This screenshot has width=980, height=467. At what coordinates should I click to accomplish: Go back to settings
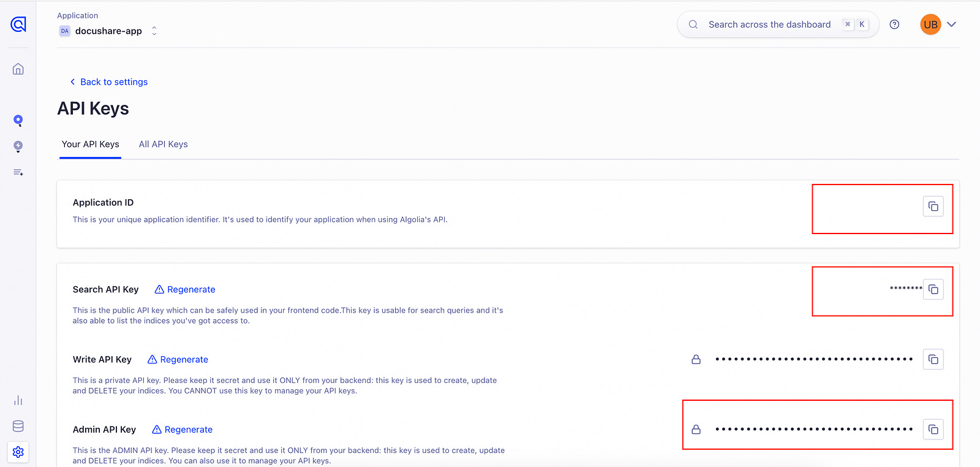click(x=108, y=82)
